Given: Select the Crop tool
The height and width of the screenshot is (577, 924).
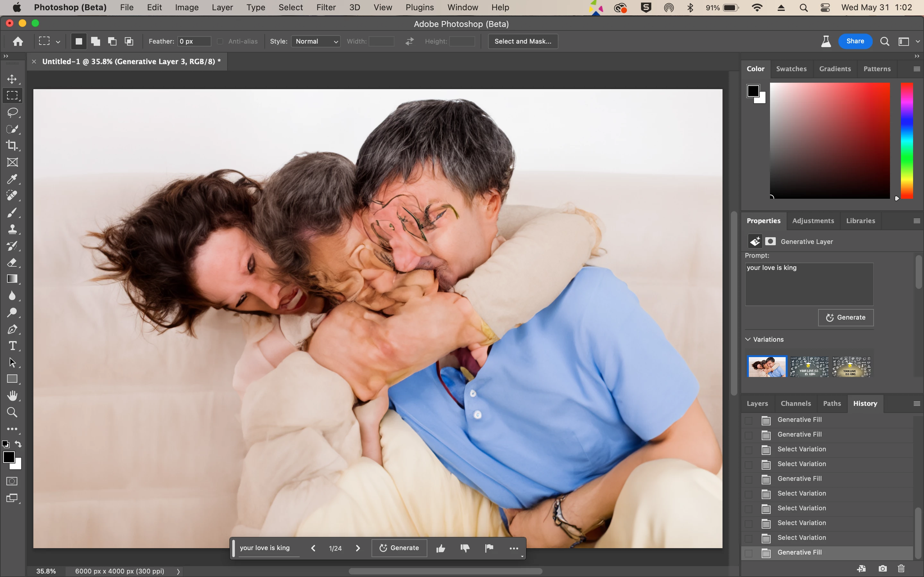Looking at the screenshot, I should 12,146.
